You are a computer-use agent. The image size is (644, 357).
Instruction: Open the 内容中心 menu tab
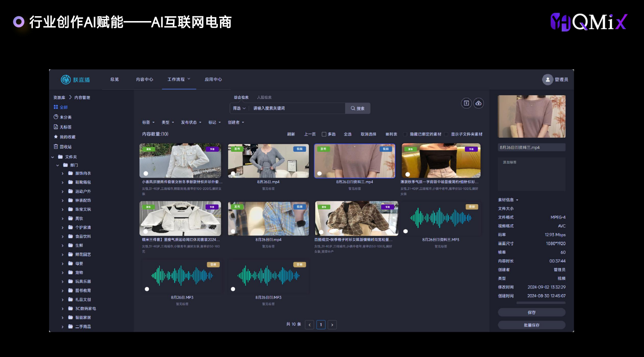click(144, 79)
